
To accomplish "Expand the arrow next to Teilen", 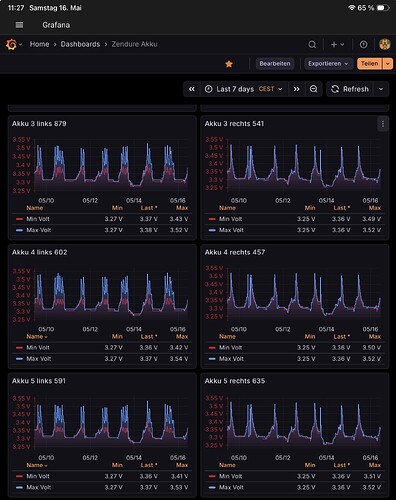I will (388, 64).
